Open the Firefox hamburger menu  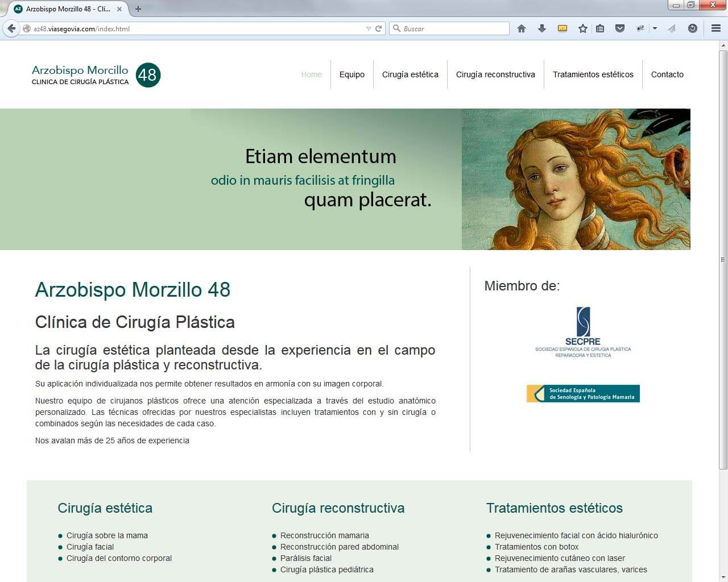pyautogui.click(x=716, y=28)
